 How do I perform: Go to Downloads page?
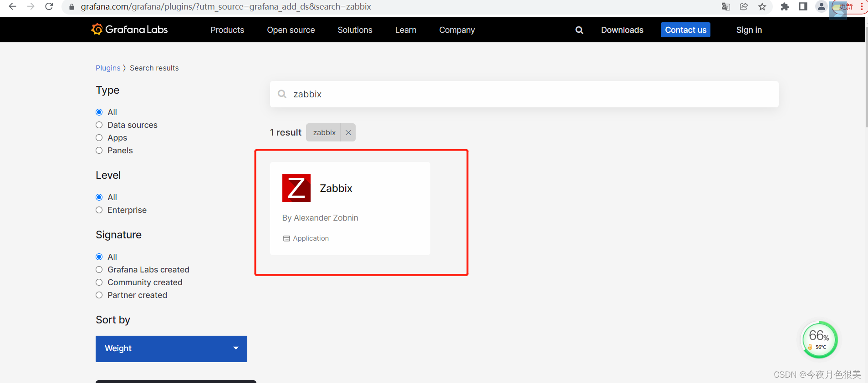point(622,30)
